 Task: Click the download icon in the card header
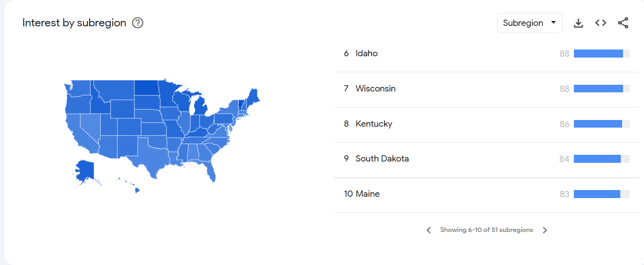click(x=578, y=22)
